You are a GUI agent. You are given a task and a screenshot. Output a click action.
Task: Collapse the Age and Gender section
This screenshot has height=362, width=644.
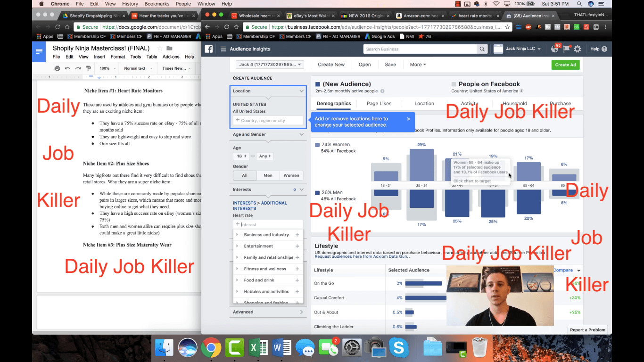pyautogui.click(x=302, y=134)
